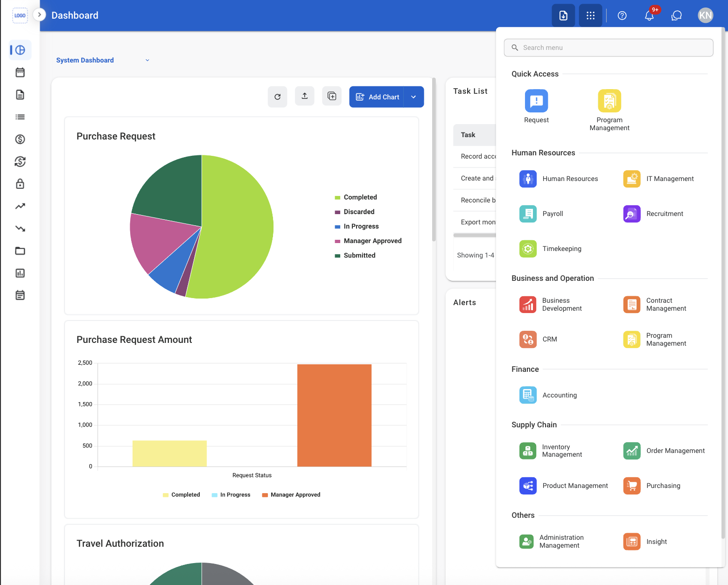The width and height of the screenshot is (728, 585).
Task: Open Product Management module
Action: 564,486
